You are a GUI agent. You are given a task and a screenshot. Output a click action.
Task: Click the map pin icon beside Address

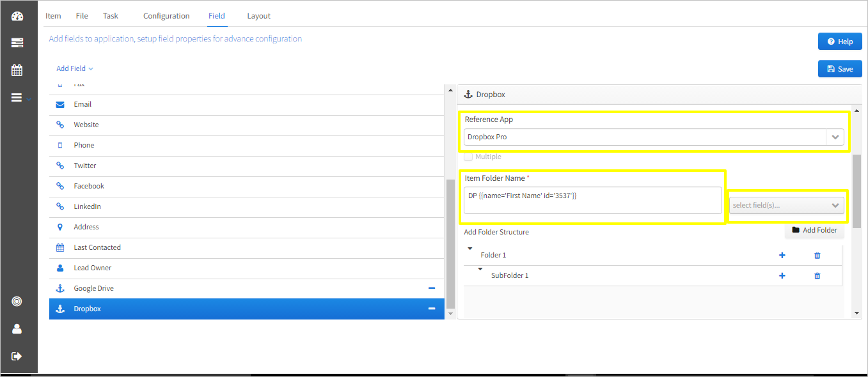pyautogui.click(x=60, y=227)
